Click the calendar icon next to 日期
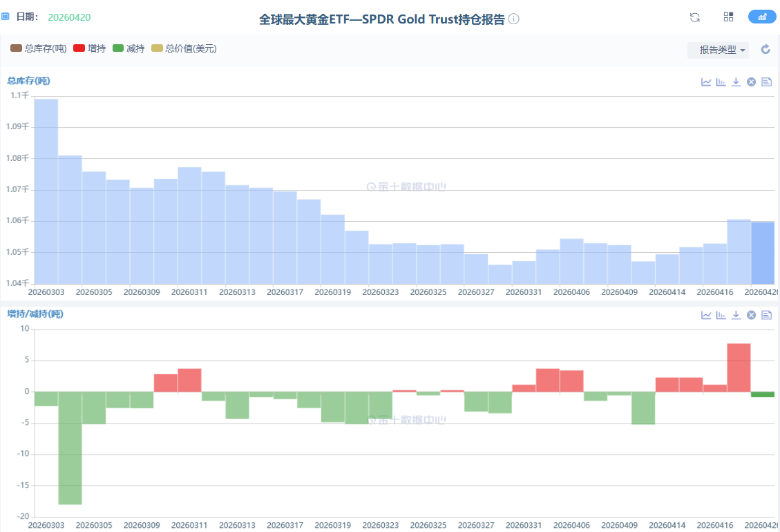This screenshot has height=532, width=780. (x=6, y=17)
